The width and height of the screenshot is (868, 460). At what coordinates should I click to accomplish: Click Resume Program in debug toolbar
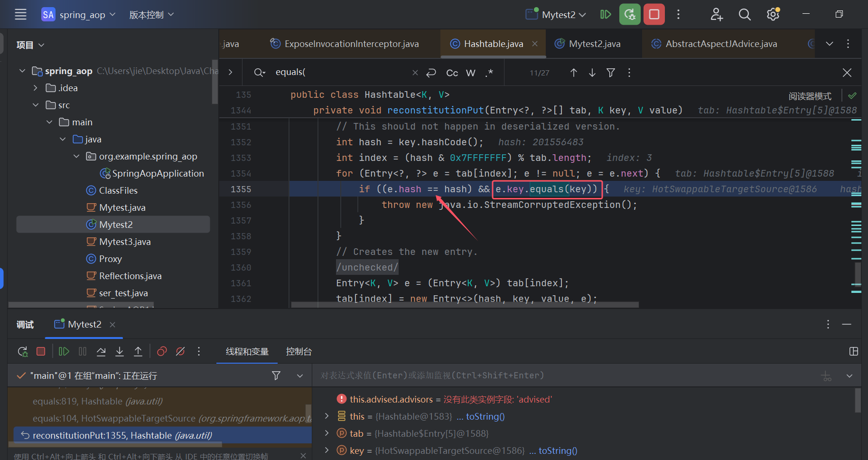coord(64,351)
